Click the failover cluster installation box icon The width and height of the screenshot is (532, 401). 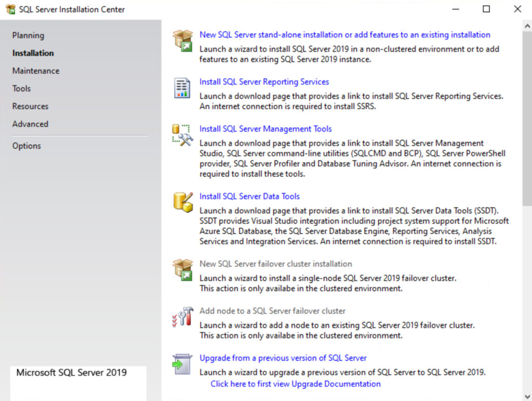pos(182,270)
